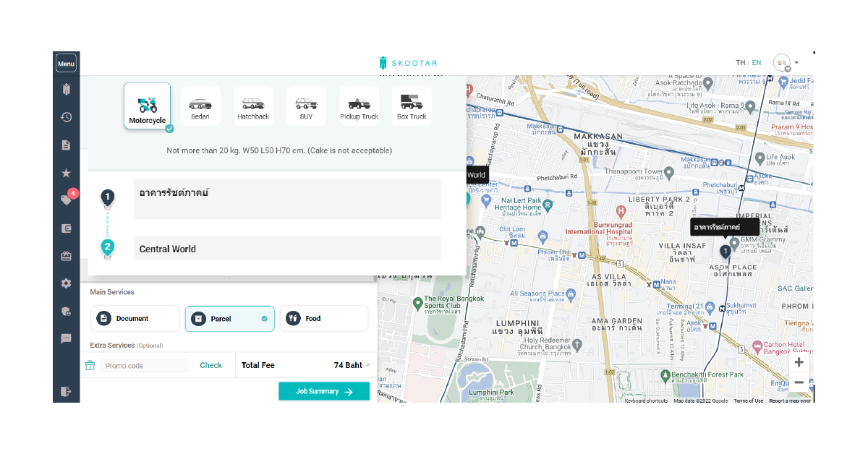
Task: Open settings gear icon in sidebar
Action: tap(66, 283)
